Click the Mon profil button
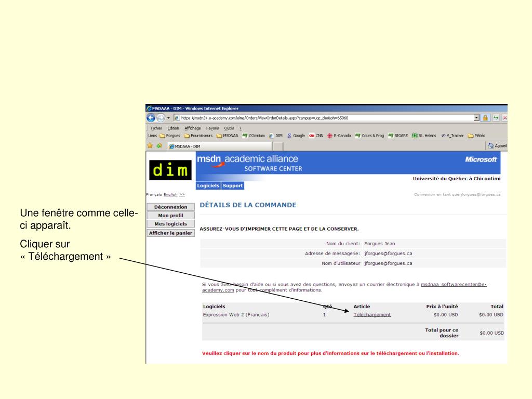The height and width of the screenshot is (399, 532). pyautogui.click(x=170, y=216)
